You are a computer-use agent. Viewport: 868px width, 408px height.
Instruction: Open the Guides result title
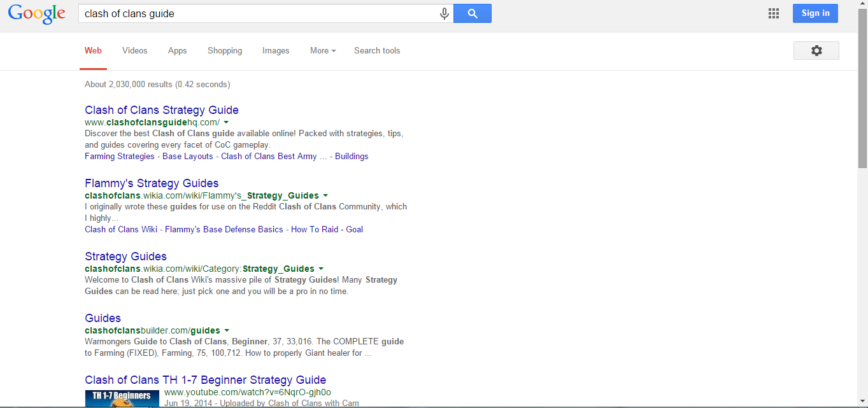tap(103, 318)
